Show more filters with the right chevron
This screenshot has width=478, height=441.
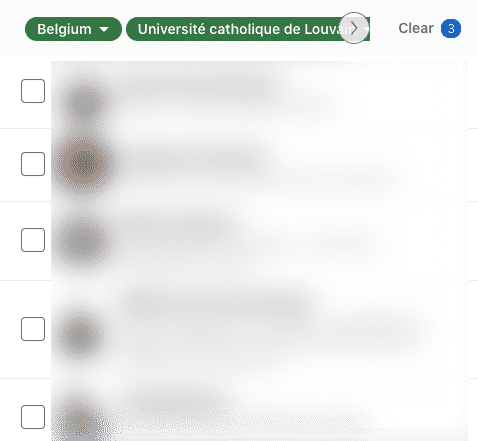(x=354, y=28)
